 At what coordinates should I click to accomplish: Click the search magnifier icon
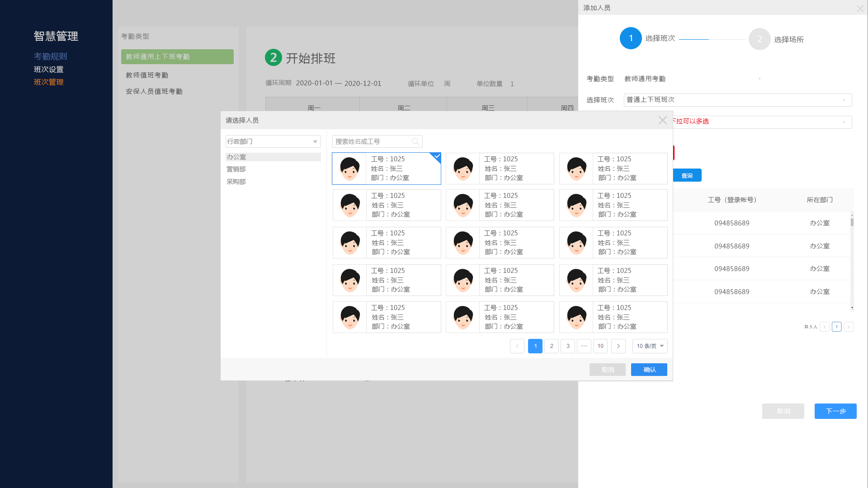tap(415, 141)
